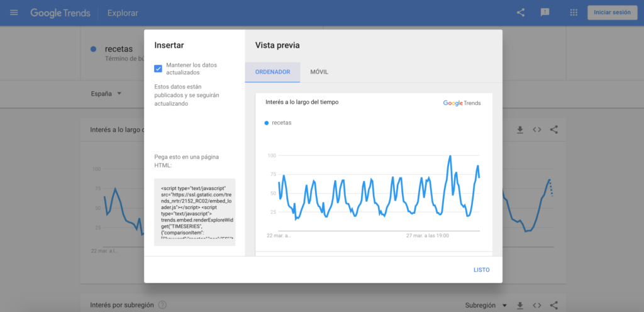Click LISTO to close the dialog

[481, 270]
